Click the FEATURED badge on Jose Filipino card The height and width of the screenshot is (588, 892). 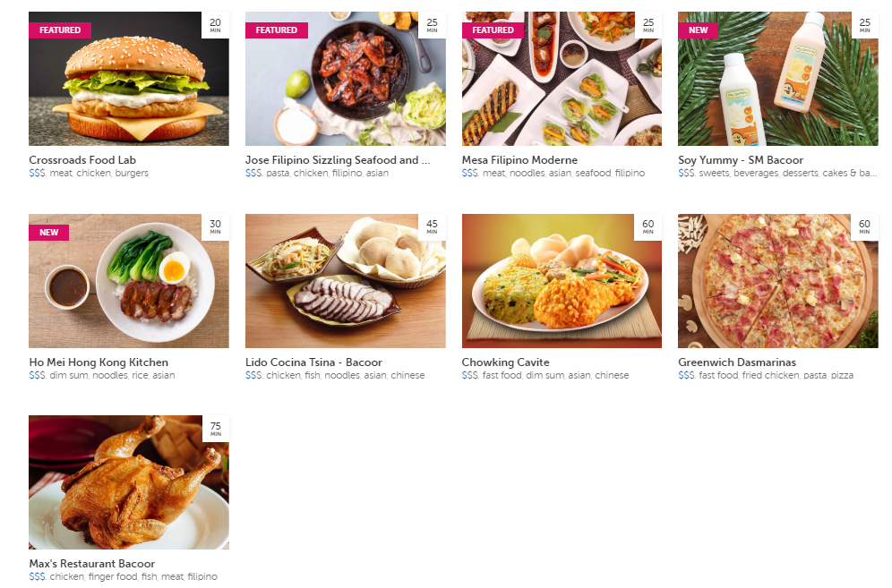277,30
